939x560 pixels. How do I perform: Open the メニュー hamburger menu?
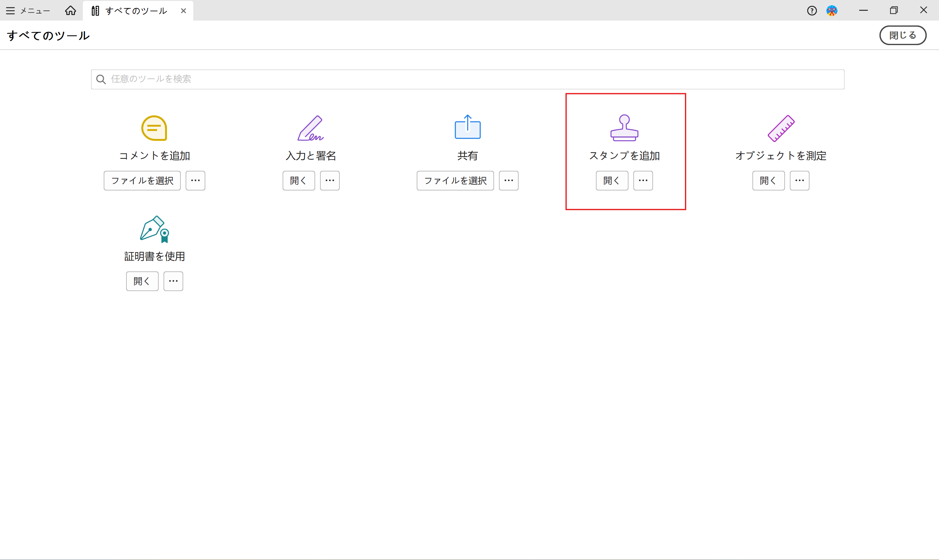27,10
